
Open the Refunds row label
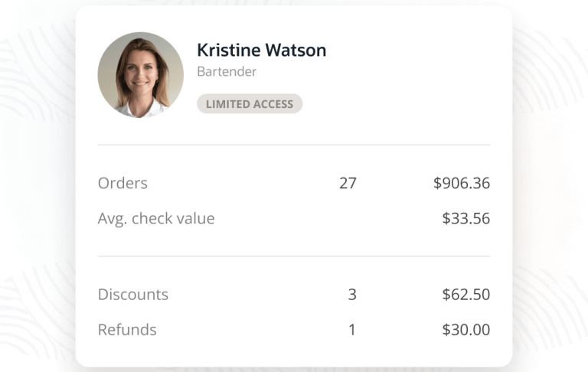point(127,330)
